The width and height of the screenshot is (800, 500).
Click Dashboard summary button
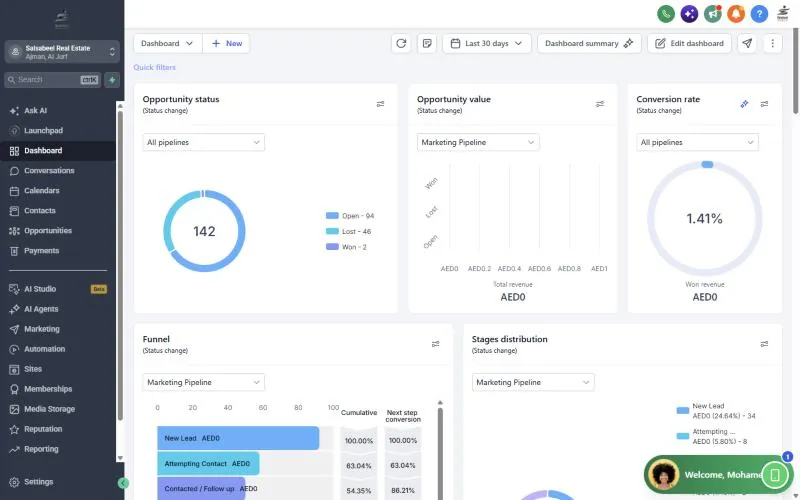tap(589, 43)
